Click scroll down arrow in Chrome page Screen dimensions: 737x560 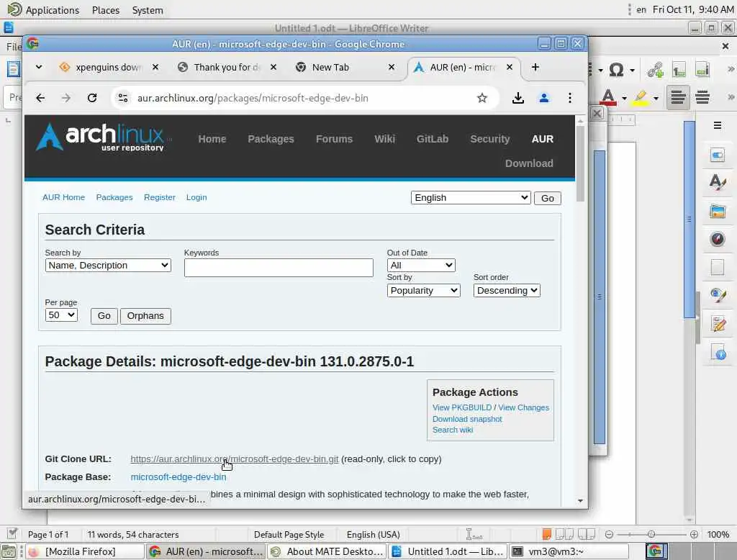(581, 501)
